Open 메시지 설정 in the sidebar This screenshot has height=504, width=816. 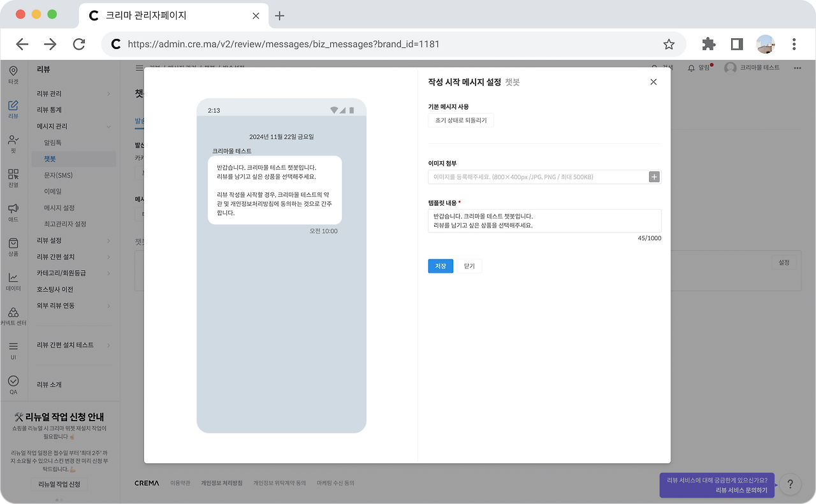[59, 208]
